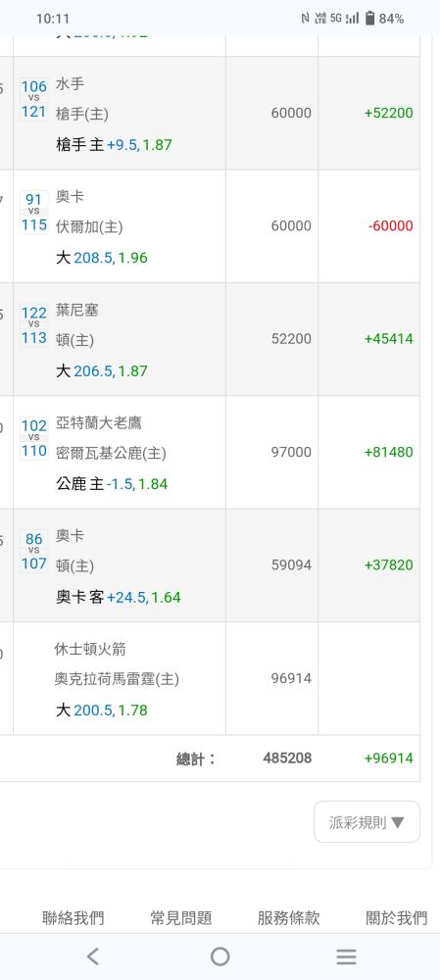This screenshot has height=980, width=440.
Task: Open the 關於我們 footer link
Action: click(x=396, y=917)
